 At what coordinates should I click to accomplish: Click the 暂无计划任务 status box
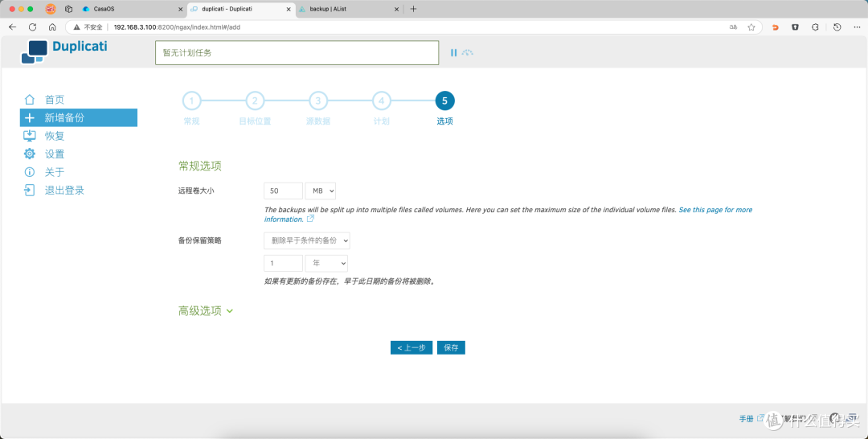297,52
